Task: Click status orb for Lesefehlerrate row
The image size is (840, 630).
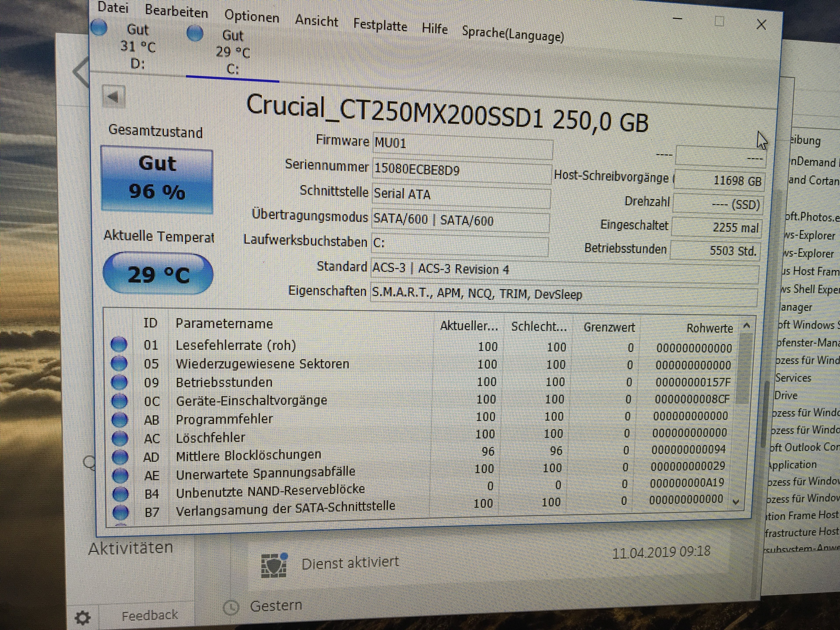Action: [119, 344]
